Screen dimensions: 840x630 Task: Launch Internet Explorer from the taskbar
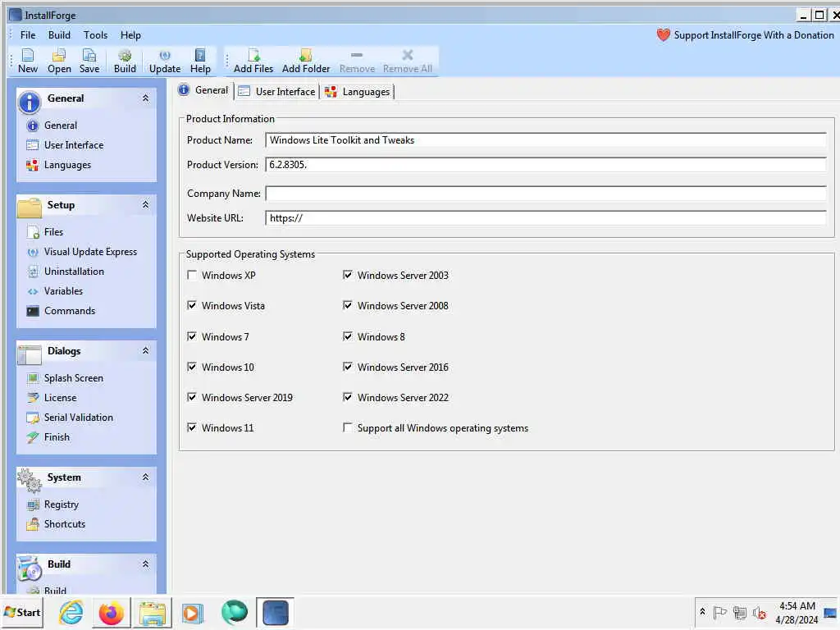(71, 613)
